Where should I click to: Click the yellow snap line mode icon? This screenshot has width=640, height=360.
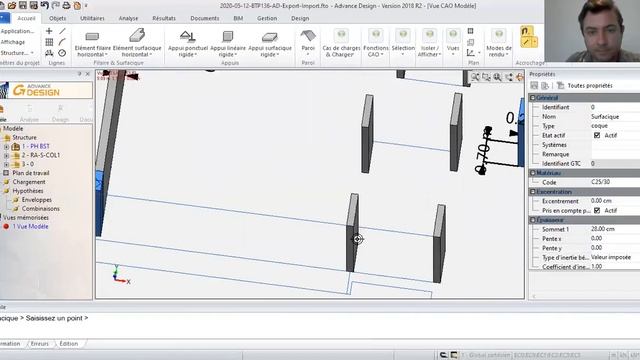526,42
